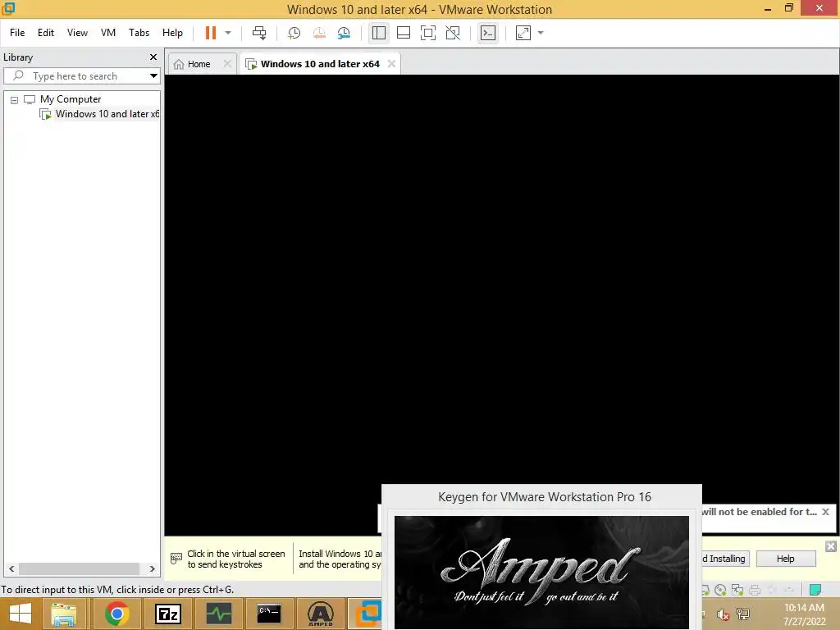Click the VMware Workstation taskbar icon
Screen dimensions: 840x630
coord(367,614)
